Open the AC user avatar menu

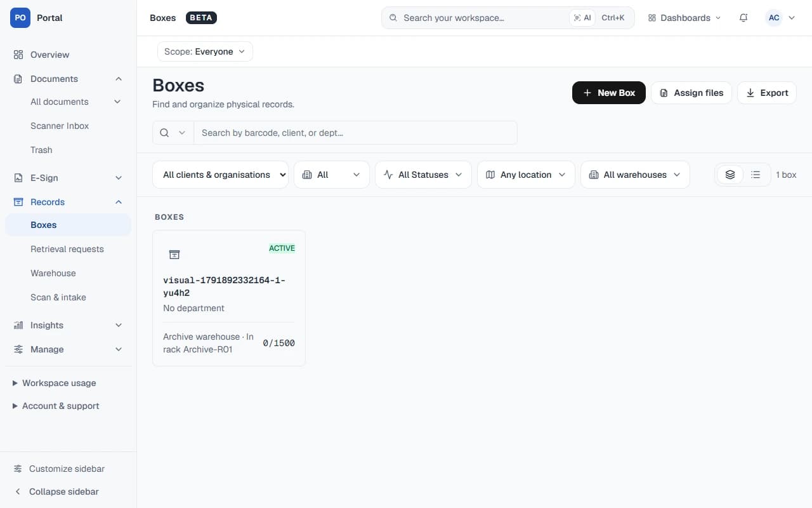tap(780, 18)
